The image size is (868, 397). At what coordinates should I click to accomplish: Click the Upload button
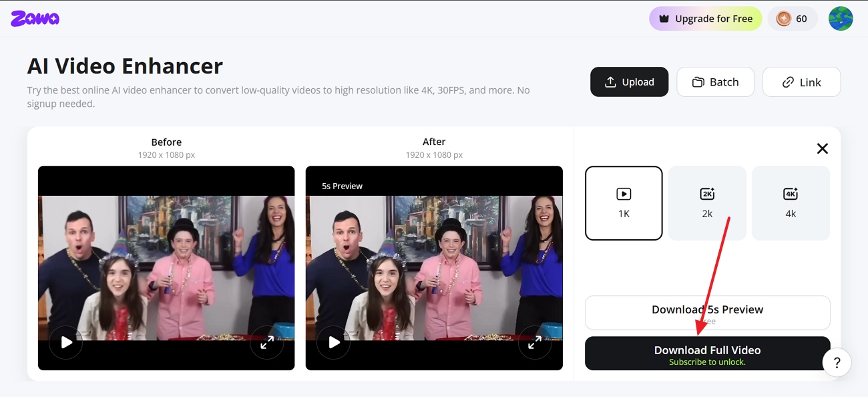629,82
